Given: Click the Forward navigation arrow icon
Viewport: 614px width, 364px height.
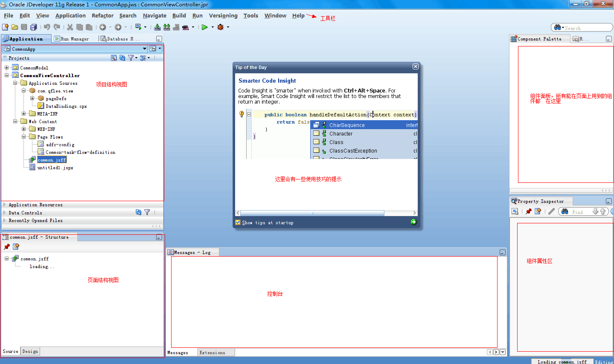Looking at the screenshot, I should [118, 27].
